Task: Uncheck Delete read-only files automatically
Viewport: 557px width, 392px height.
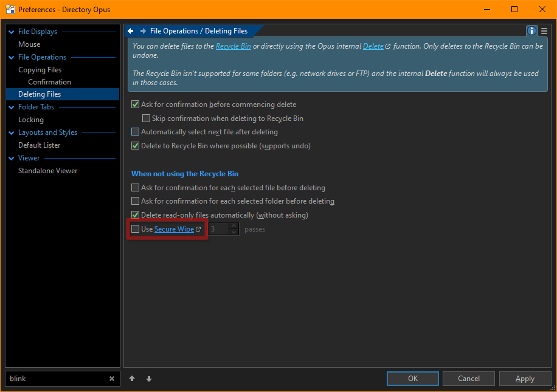Action: coord(135,215)
